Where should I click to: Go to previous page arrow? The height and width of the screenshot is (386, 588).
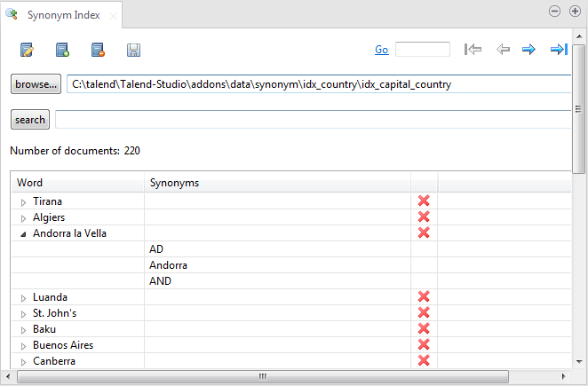tap(503, 50)
